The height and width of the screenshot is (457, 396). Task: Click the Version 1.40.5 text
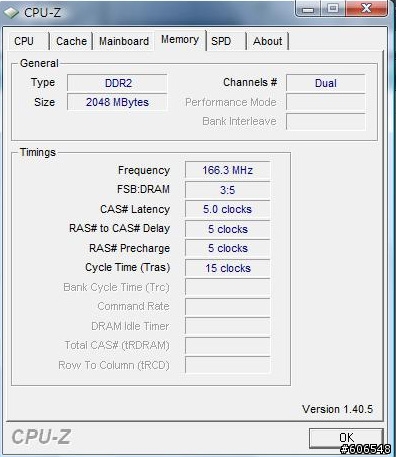[x=337, y=409]
